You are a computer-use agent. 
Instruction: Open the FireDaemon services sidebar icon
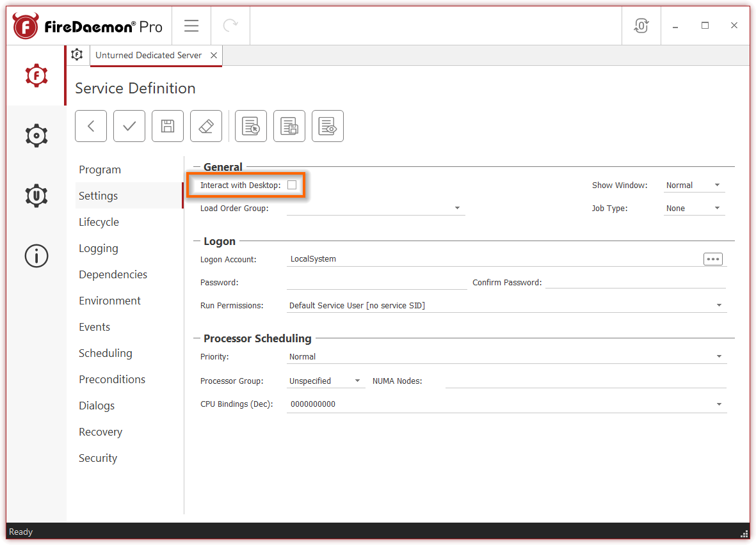click(36, 75)
